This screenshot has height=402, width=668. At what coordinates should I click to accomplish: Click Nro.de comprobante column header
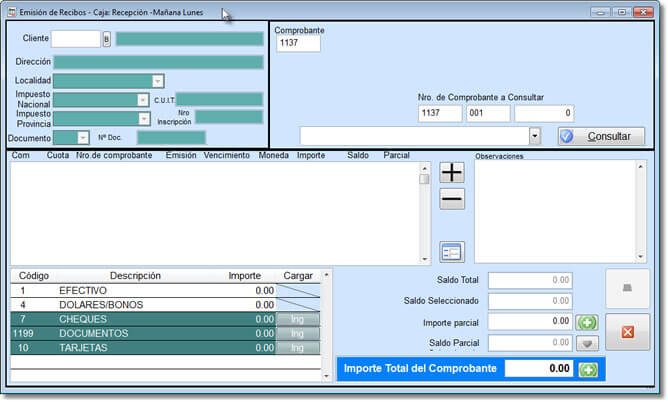coord(114,155)
